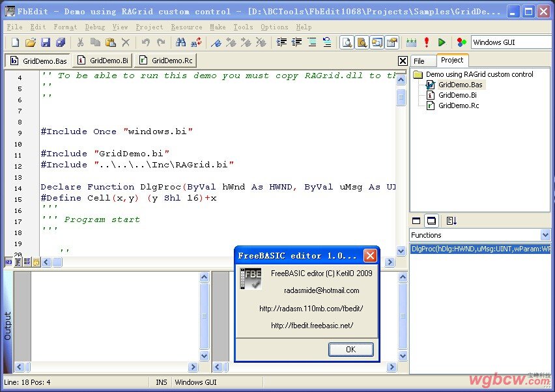Open the Make menu
Viewport: 555px width, 392px height.
click(218, 27)
